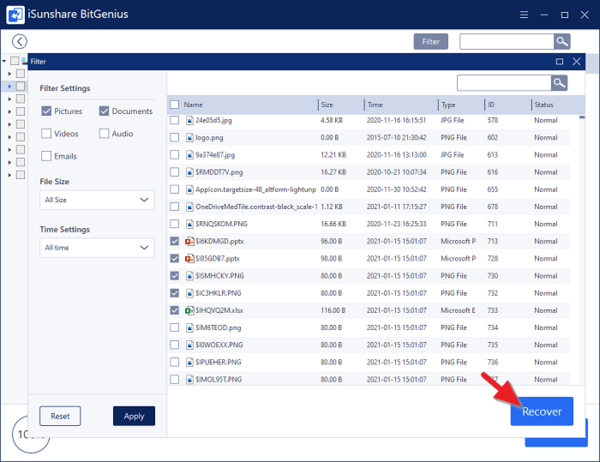
Task: Sort the list by Time column
Action: 375,104
